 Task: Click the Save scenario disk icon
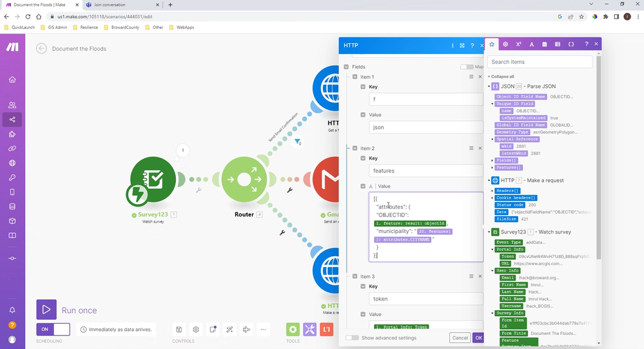(179, 329)
